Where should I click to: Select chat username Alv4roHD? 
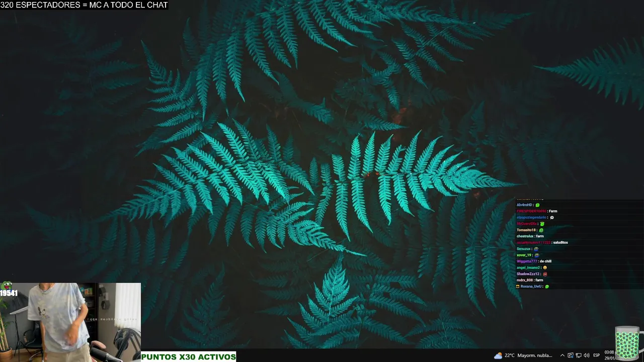point(524,205)
